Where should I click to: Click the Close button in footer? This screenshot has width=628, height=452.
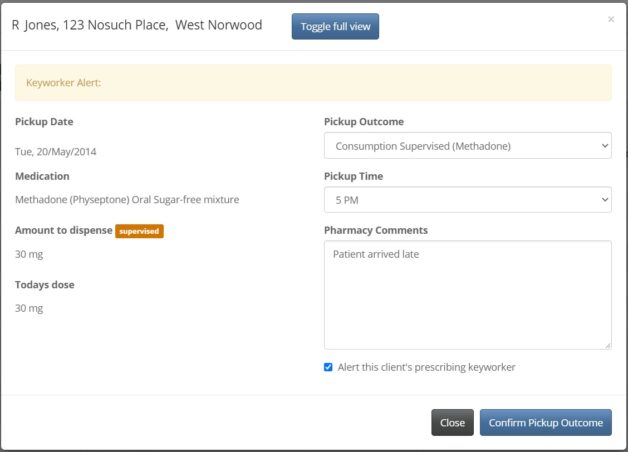pyautogui.click(x=452, y=423)
